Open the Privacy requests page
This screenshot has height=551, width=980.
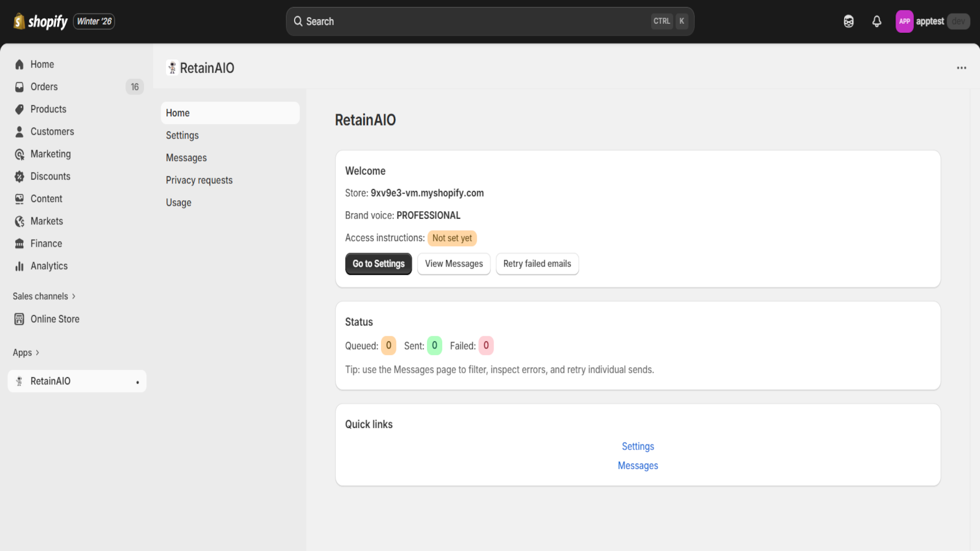tap(198, 179)
